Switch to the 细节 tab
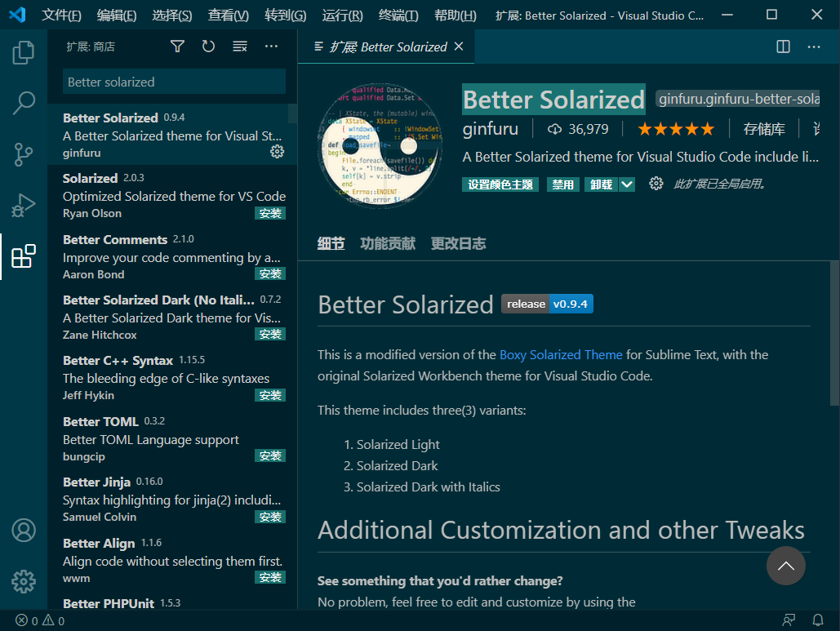 (x=331, y=244)
